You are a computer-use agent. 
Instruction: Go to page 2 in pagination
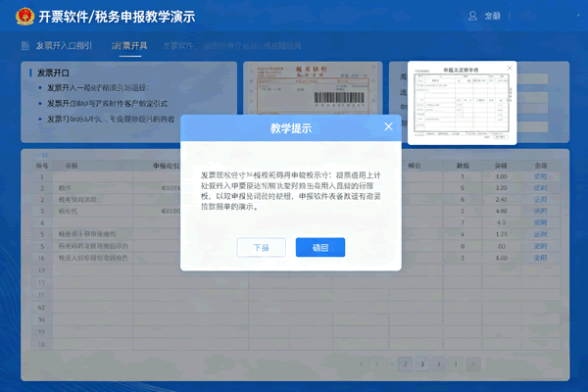click(404, 364)
